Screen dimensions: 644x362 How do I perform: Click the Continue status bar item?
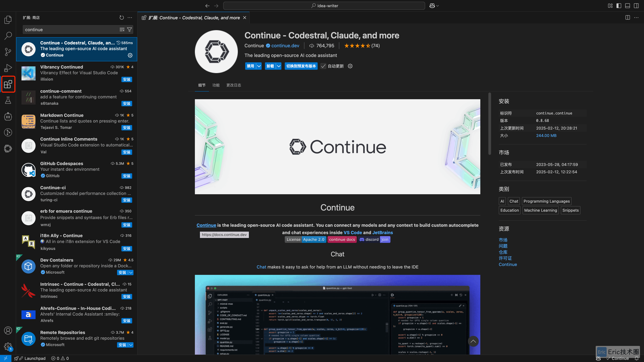click(618, 358)
